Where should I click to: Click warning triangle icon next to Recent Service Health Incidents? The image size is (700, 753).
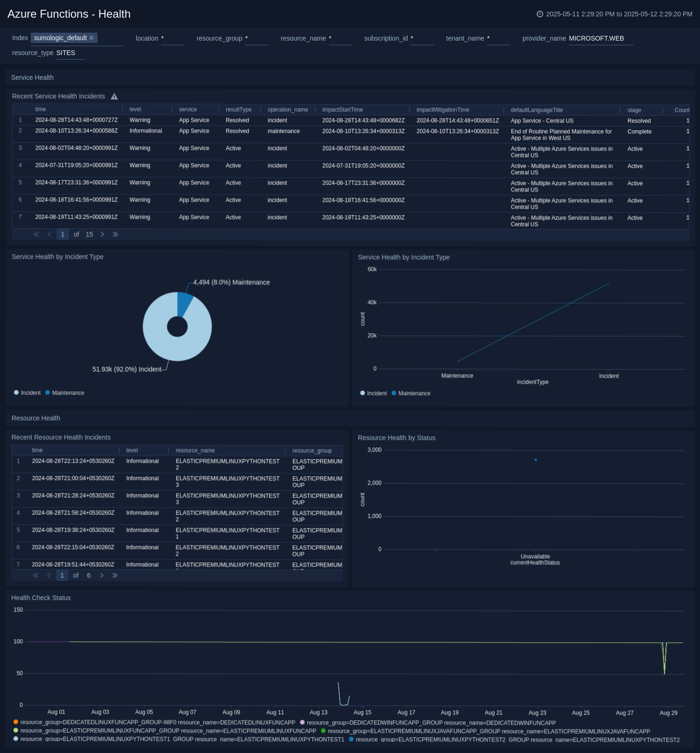(x=114, y=97)
